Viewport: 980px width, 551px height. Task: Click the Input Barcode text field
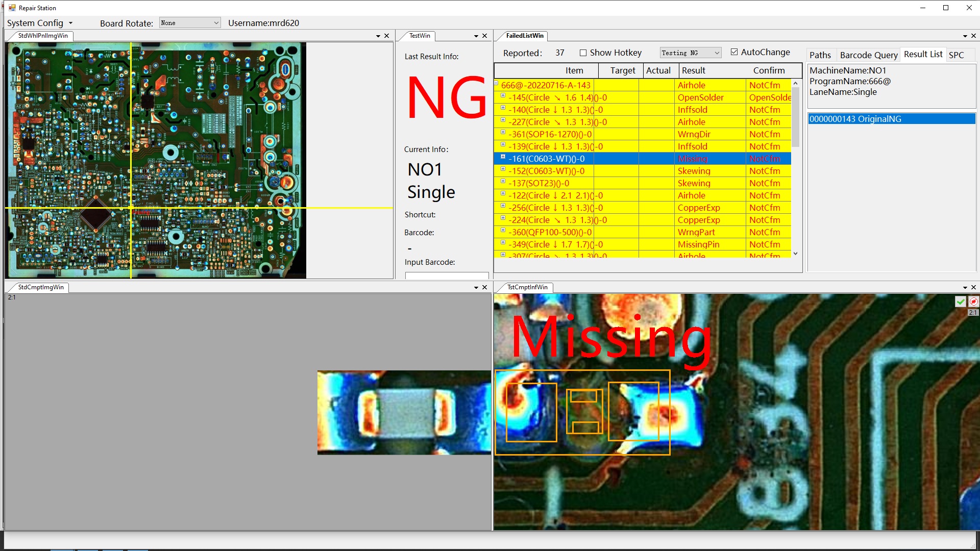click(447, 275)
